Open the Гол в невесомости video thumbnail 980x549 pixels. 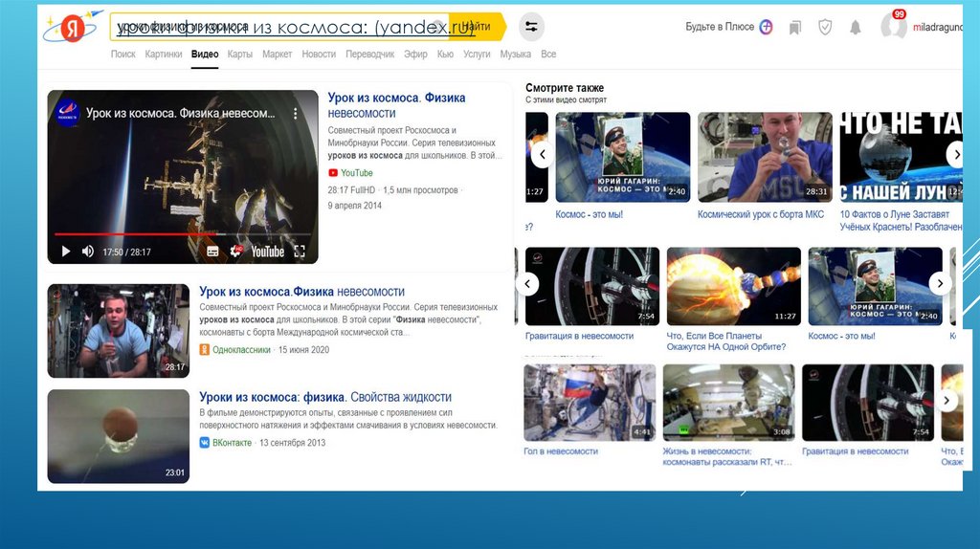[590, 403]
